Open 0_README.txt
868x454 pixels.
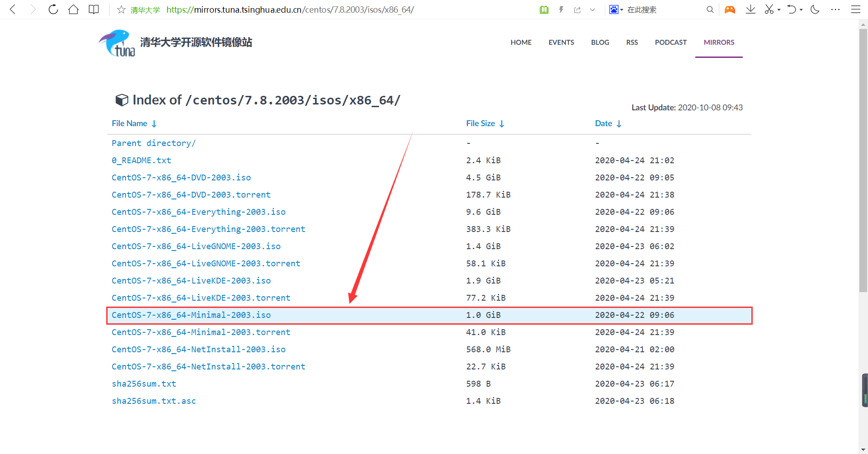[142, 161]
